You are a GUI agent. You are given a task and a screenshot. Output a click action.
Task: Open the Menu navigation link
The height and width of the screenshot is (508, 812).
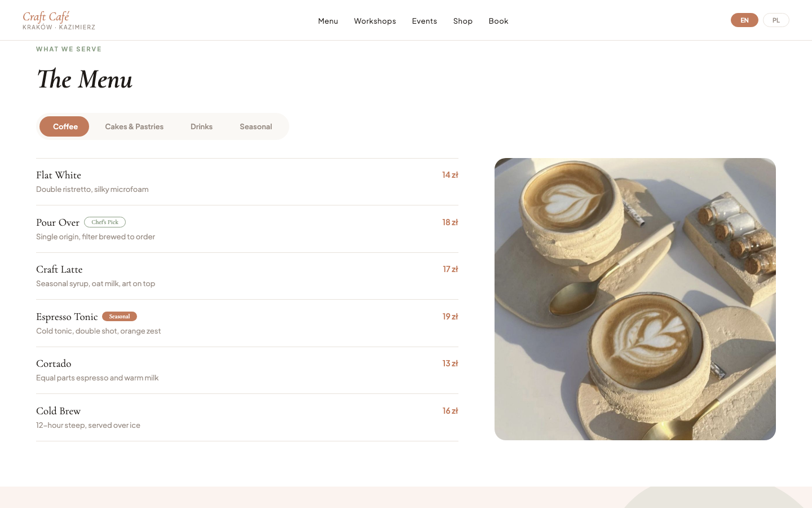[328, 21]
